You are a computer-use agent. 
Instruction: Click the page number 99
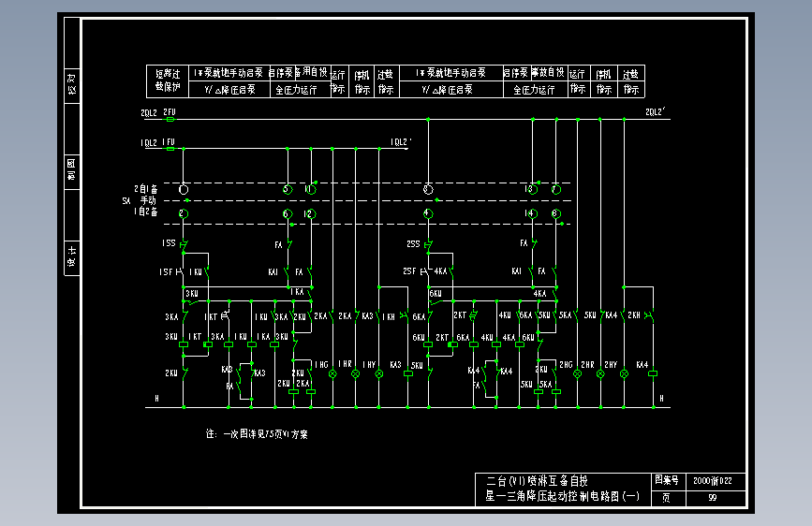click(x=713, y=498)
